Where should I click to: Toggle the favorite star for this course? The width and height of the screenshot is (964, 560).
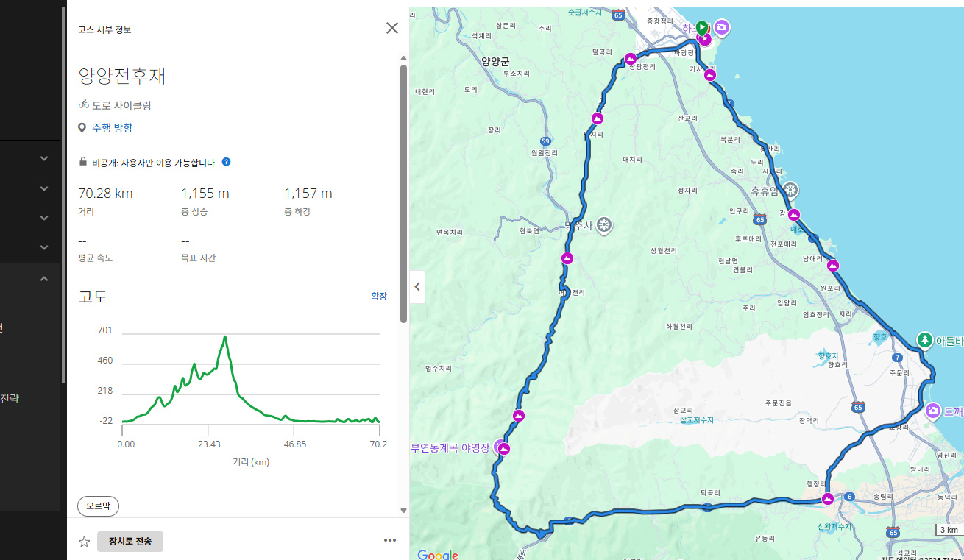85,542
